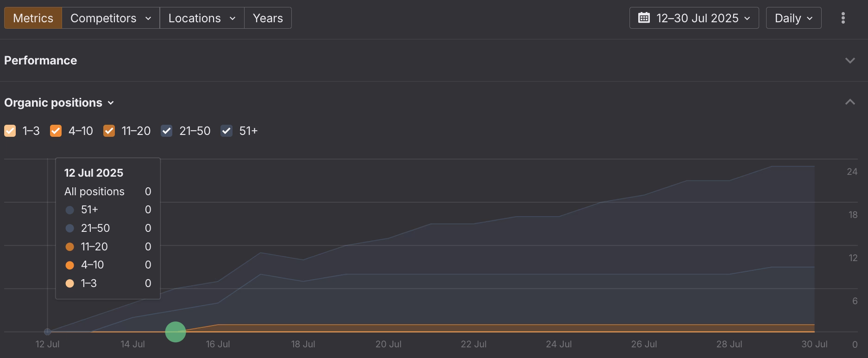Change the Daily granularity dropdown
The height and width of the screenshot is (358, 868).
point(793,18)
